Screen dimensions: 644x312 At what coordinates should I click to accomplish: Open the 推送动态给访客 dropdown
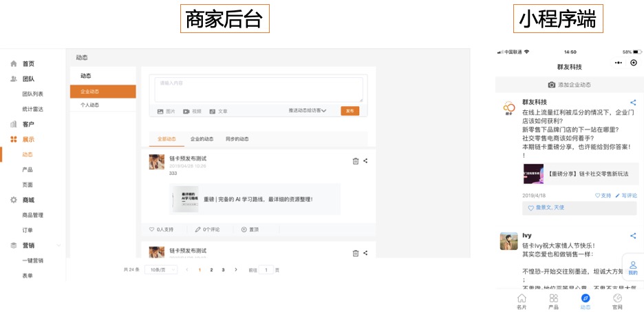307,111
